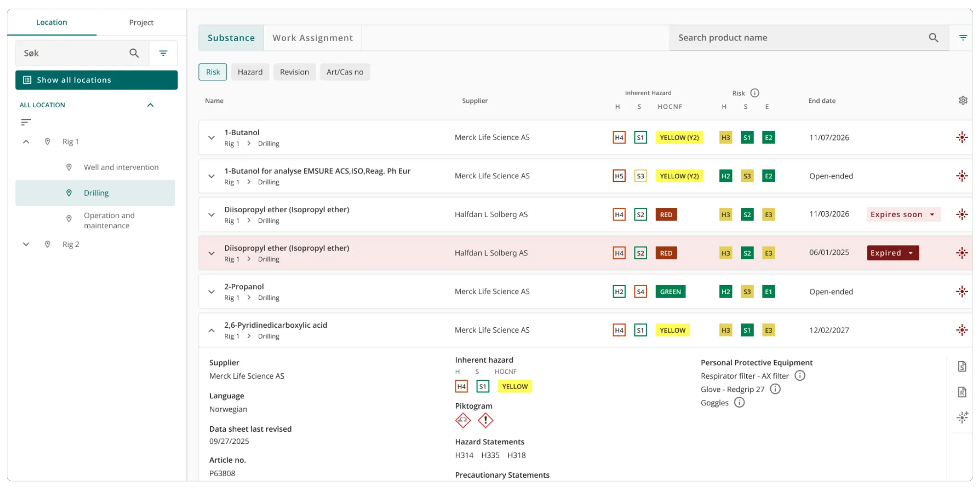Open table column settings gear
980x490 pixels.
pos(963,100)
